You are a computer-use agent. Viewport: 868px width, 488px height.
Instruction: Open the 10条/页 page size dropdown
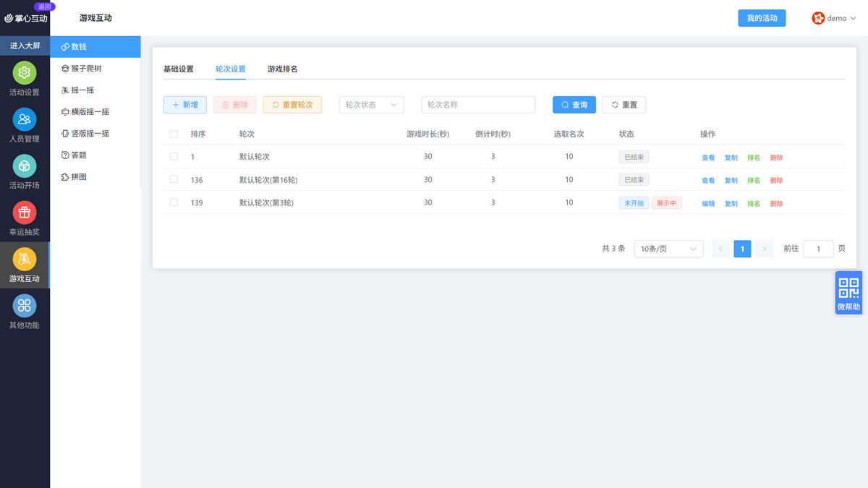[x=668, y=249]
